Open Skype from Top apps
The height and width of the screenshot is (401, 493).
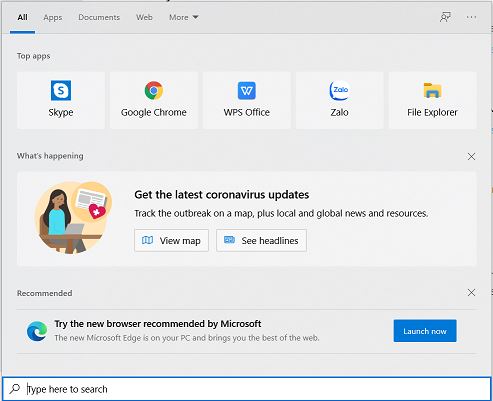[61, 100]
